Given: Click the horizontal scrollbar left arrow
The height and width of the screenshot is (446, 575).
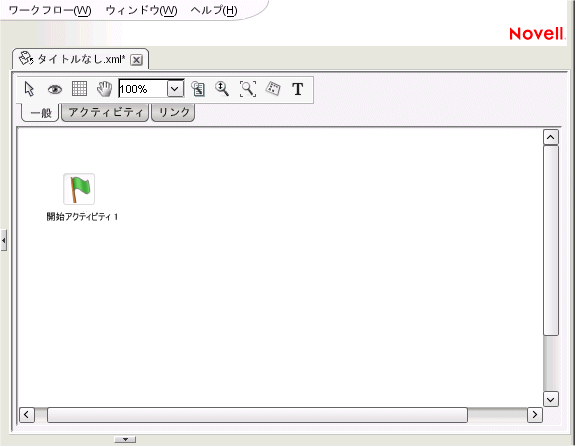Looking at the screenshot, I should 26,415.
